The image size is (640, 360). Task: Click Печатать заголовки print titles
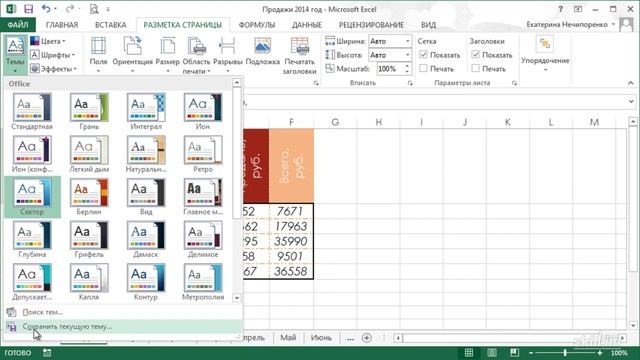coord(299,55)
